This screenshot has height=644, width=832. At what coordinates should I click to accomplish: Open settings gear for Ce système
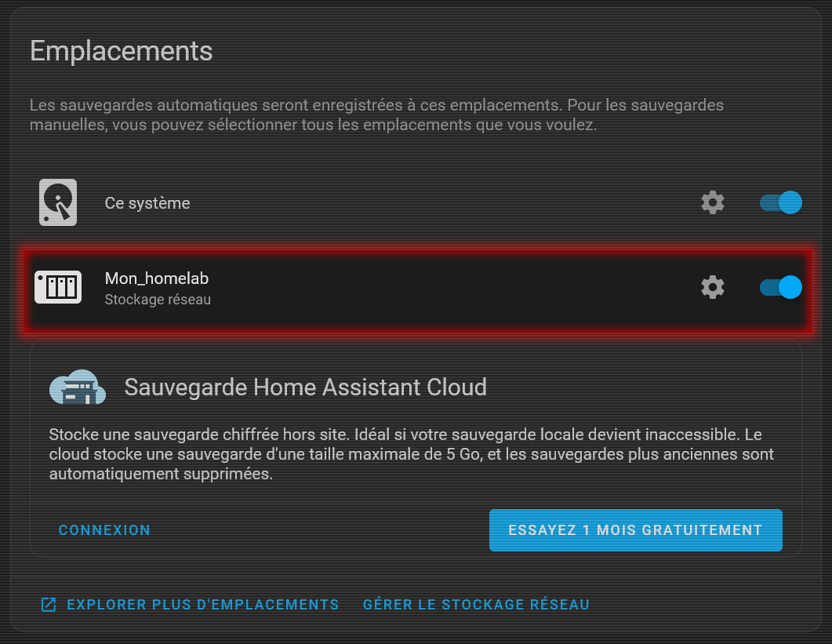coord(712,202)
